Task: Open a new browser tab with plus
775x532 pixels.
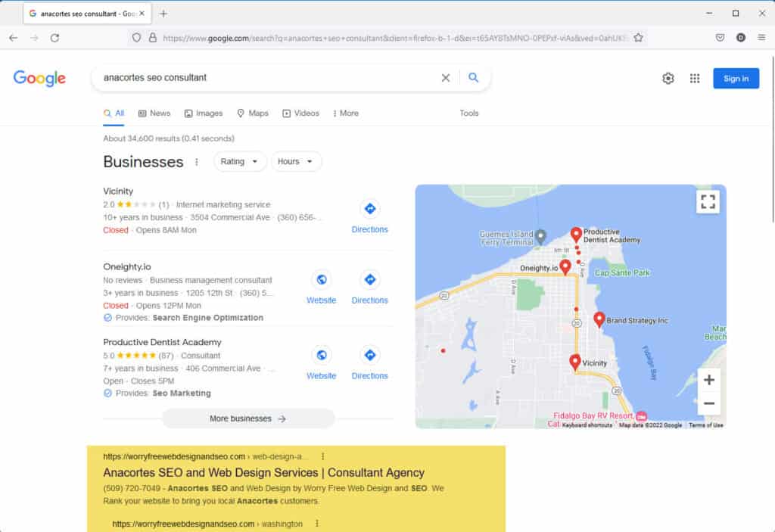Action: pos(163,14)
